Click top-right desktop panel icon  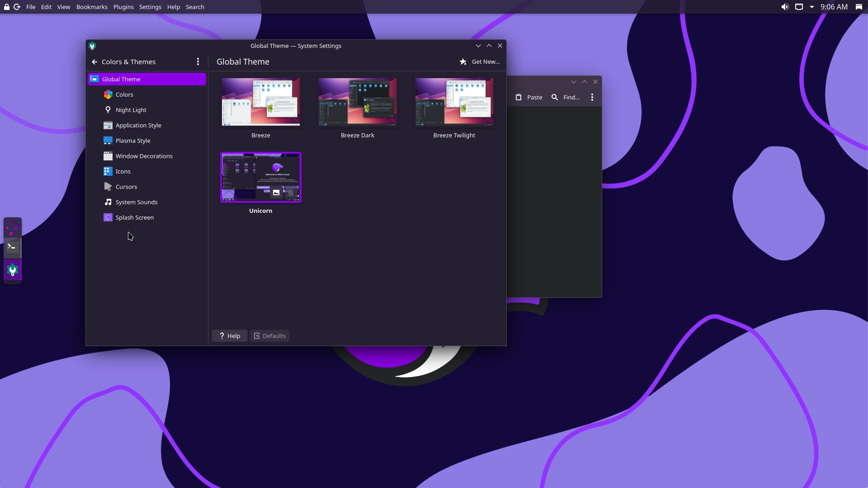[859, 7]
